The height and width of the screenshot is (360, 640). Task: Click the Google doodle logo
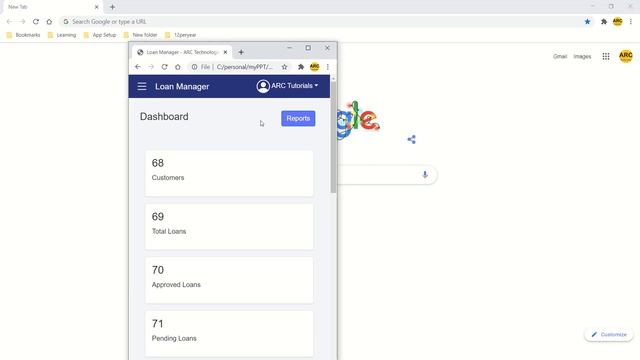(358, 120)
